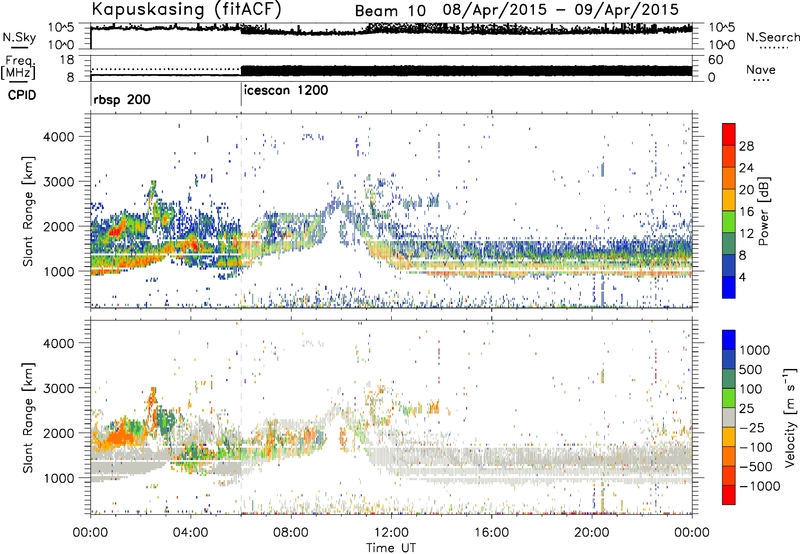Viewport: 800px width, 554px height.
Task: Select the 16:00 time tick label
Action: click(x=491, y=533)
